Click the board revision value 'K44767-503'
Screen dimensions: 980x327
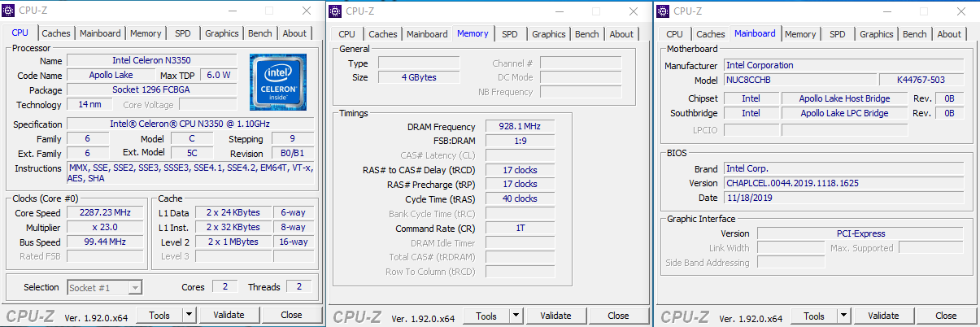[x=922, y=81]
